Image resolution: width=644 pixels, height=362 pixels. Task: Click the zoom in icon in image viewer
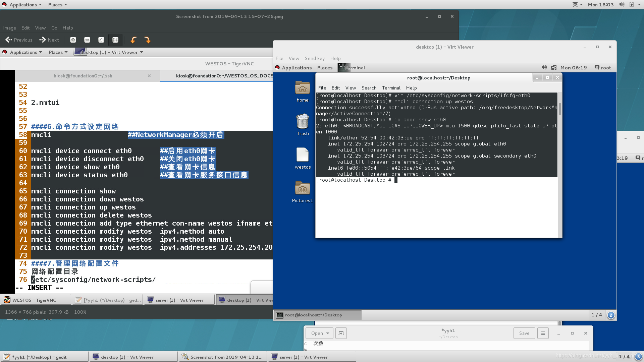(x=73, y=40)
